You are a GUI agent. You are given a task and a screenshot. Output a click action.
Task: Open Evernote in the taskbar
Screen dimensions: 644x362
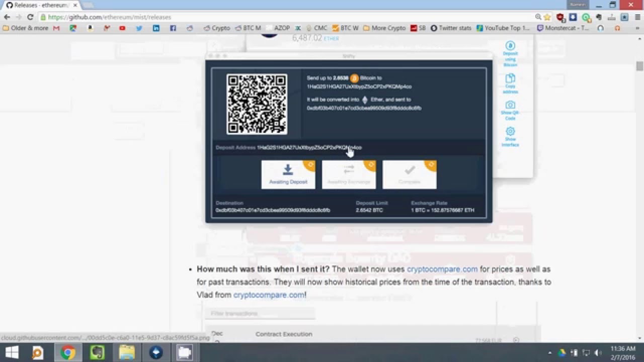click(97, 352)
